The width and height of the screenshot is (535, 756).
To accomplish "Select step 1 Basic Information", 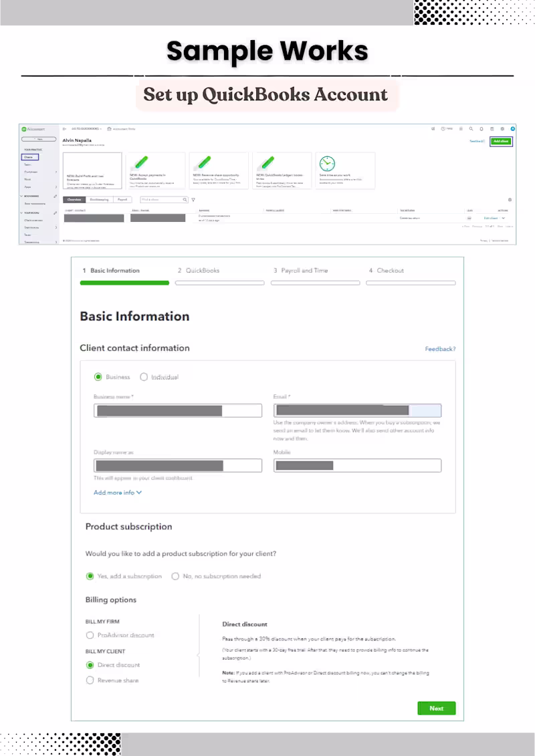I will [x=111, y=271].
